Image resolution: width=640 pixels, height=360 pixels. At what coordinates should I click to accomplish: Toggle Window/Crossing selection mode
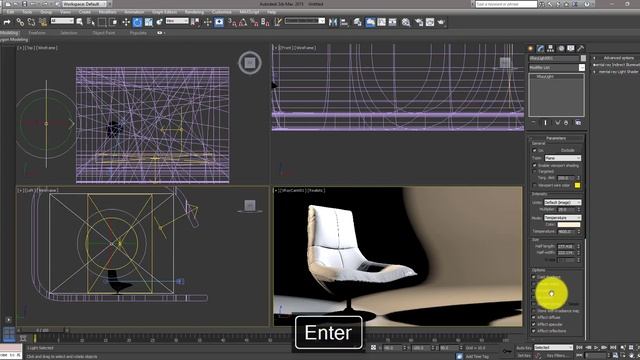click(113, 22)
